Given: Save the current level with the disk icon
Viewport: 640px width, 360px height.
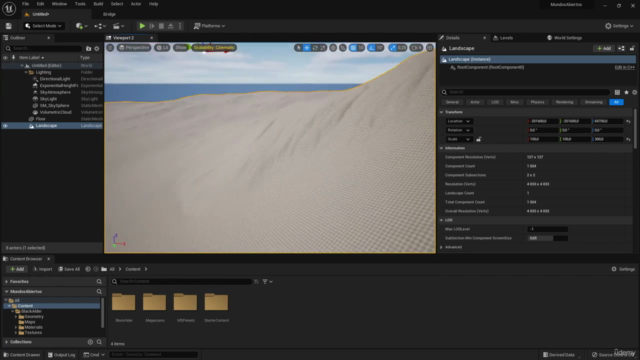Looking at the screenshot, I should (9, 26).
